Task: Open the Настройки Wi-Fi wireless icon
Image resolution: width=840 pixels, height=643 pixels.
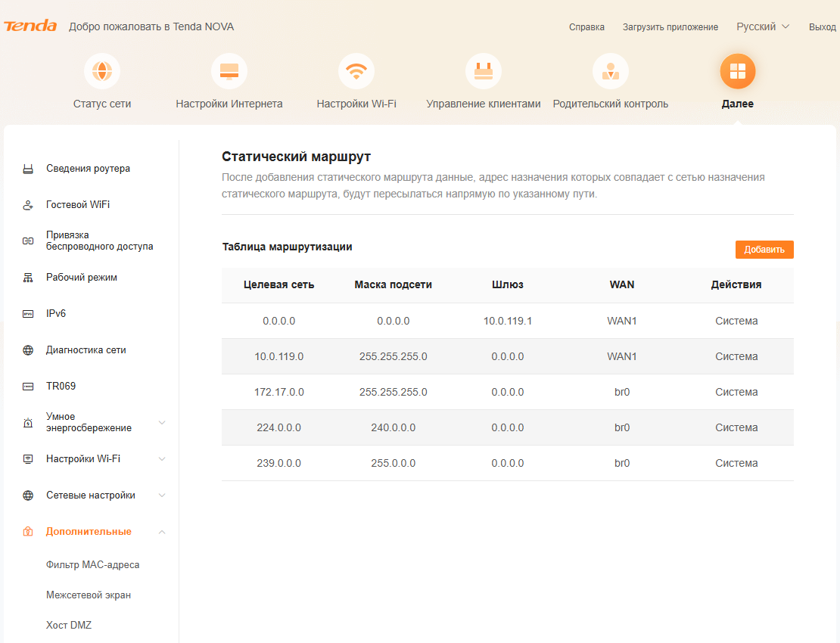Action: point(356,70)
